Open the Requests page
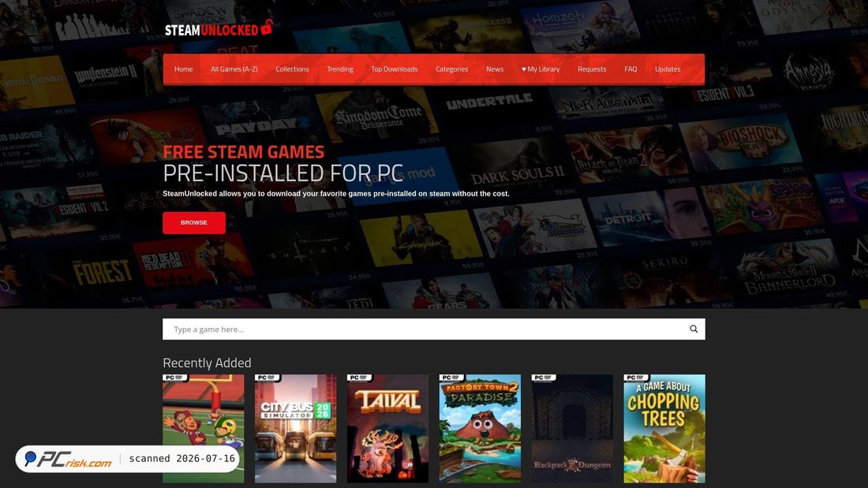 point(592,69)
